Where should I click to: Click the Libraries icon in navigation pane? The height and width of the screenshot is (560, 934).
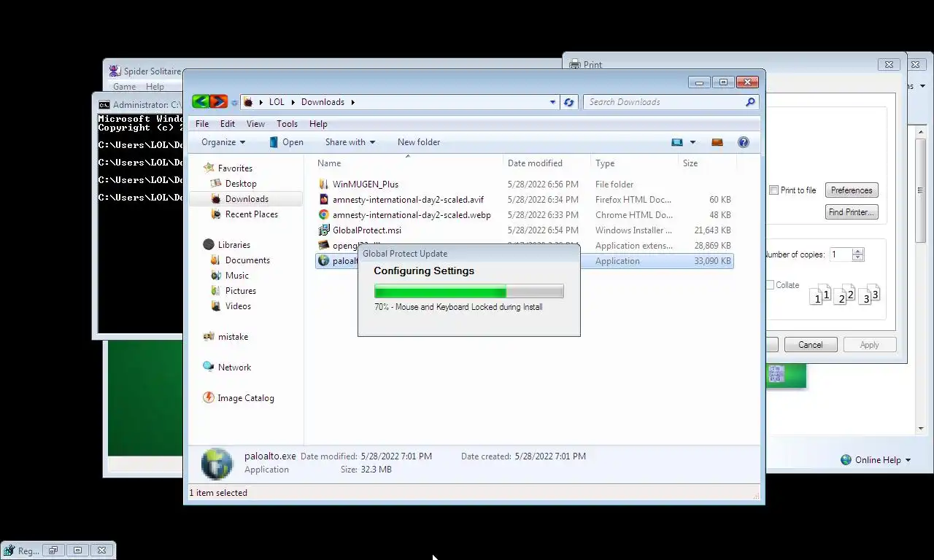pyautogui.click(x=209, y=245)
